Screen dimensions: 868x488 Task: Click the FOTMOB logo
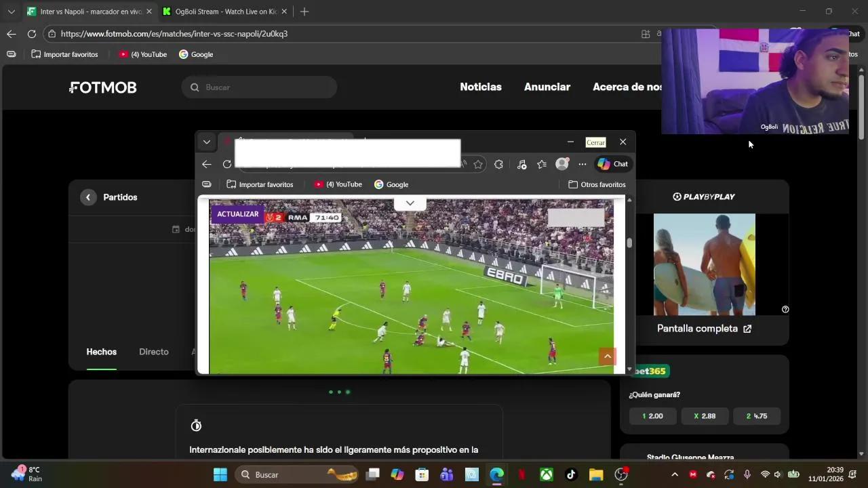tap(102, 87)
